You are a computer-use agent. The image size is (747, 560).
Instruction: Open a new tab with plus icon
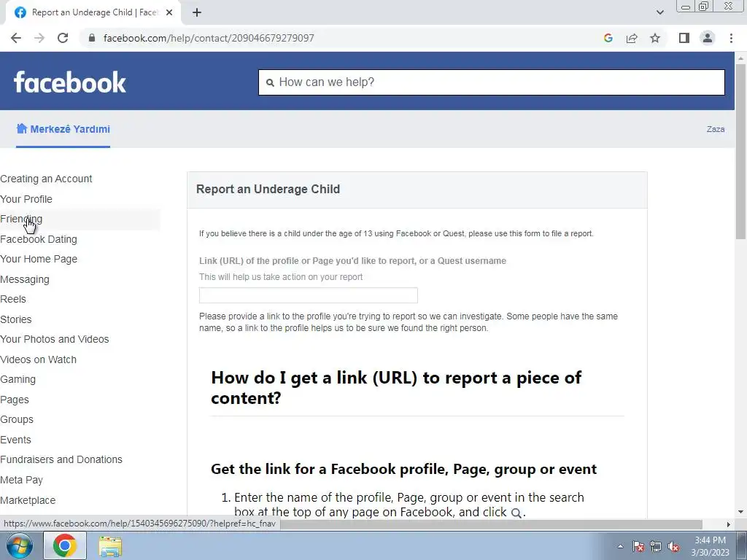[x=197, y=13]
